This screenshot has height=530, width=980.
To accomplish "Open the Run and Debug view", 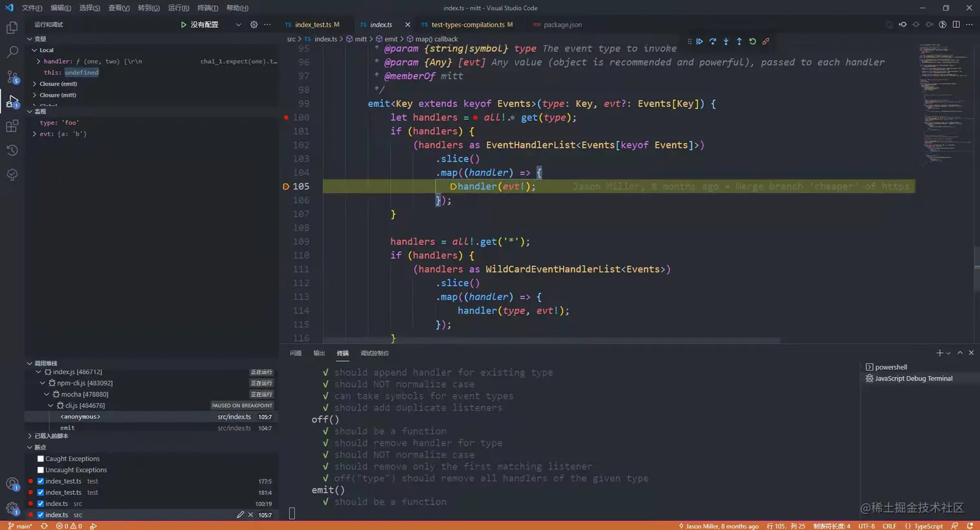I will pos(12,101).
